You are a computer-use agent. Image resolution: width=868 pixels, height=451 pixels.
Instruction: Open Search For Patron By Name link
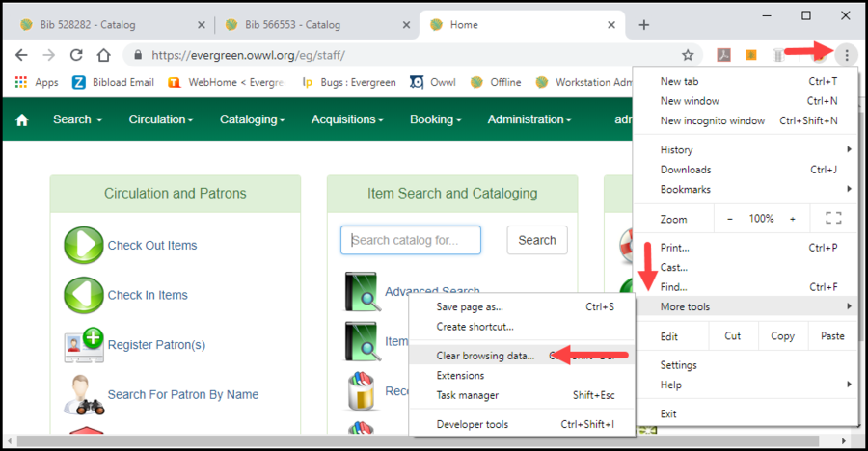click(x=183, y=394)
